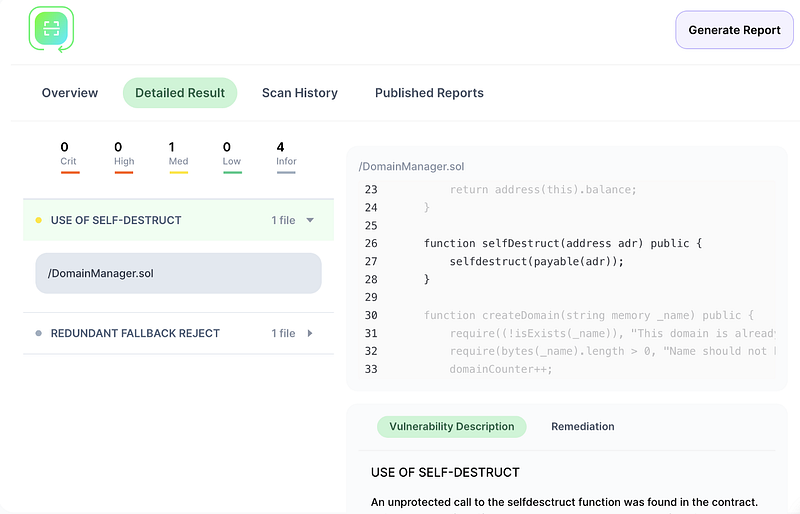800x514 pixels.
Task: Filter by Med severity count
Action: click(x=178, y=155)
